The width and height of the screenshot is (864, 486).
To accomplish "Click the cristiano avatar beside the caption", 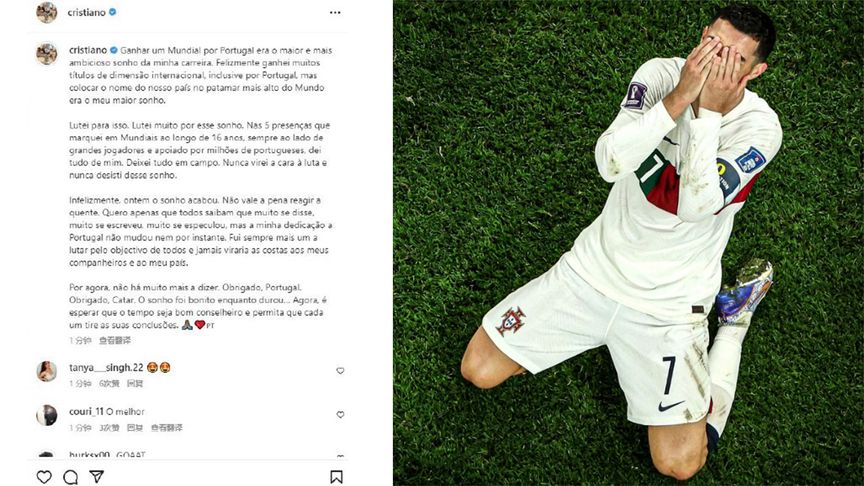I will [47, 54].
